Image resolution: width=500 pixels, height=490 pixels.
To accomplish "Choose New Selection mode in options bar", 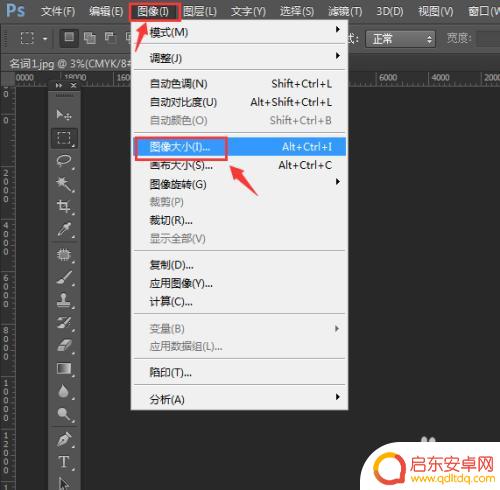I will [x=69, y=38].
